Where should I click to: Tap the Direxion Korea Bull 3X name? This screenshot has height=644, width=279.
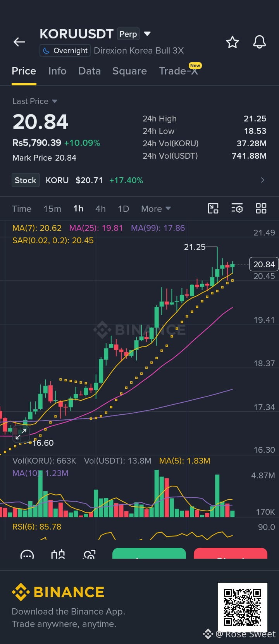coord(139,50)
